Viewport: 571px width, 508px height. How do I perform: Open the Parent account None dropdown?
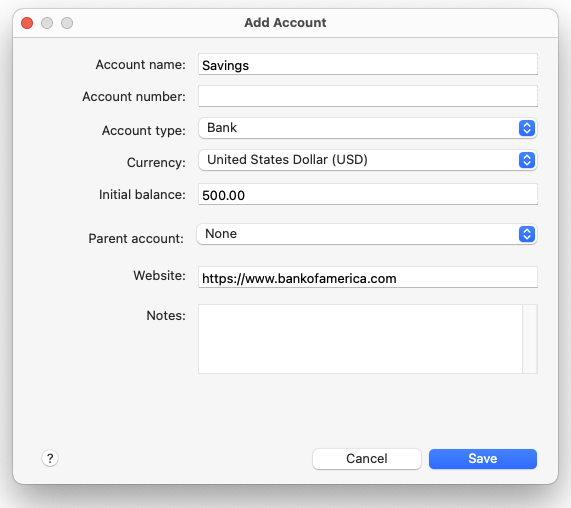[367, 234]
